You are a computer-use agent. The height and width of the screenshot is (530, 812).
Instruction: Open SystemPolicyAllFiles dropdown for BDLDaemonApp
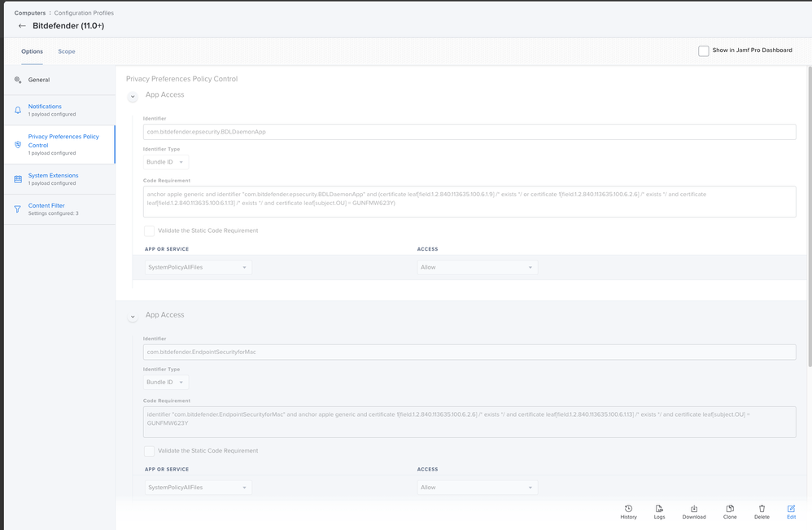coord(199,267)
